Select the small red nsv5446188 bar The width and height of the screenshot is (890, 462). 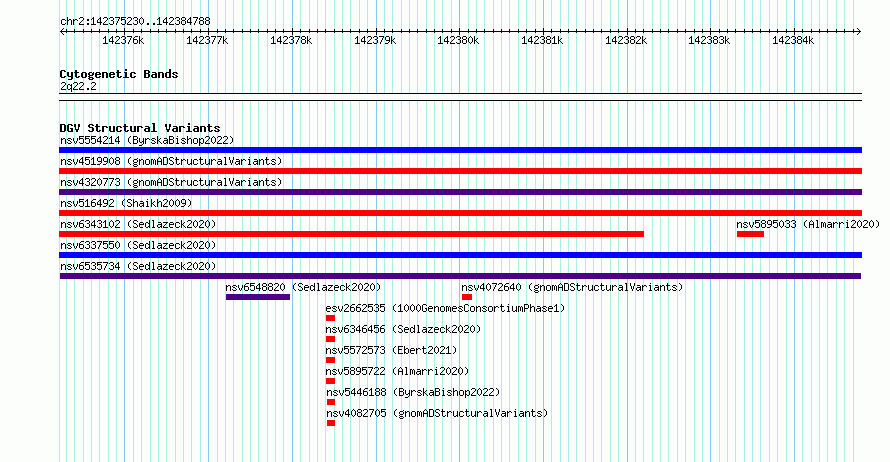click(x=331, y=402)
